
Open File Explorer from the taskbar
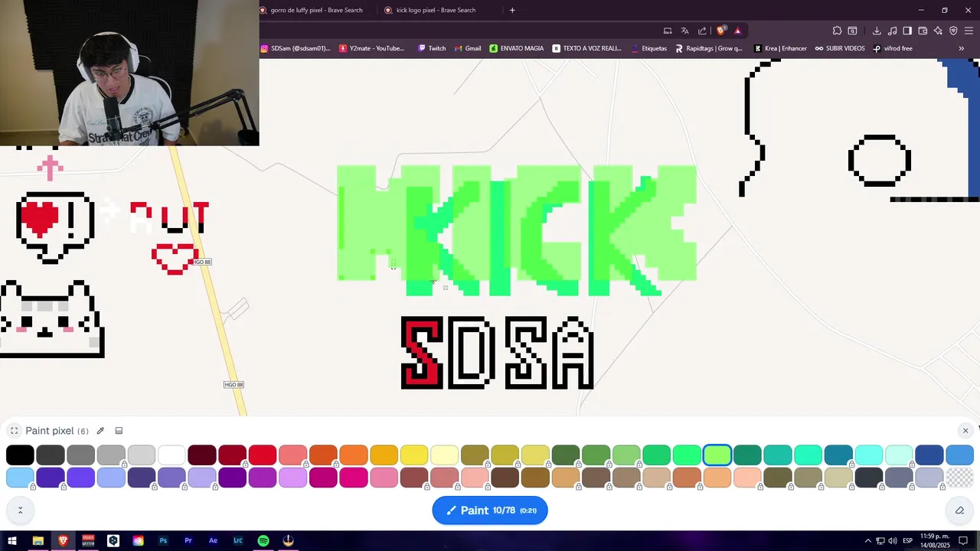pyautogui.click(x=38, y=541)
